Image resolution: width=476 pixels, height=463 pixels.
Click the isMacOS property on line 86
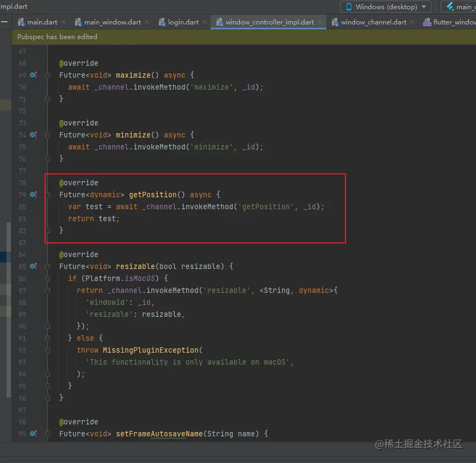[140, 278]
